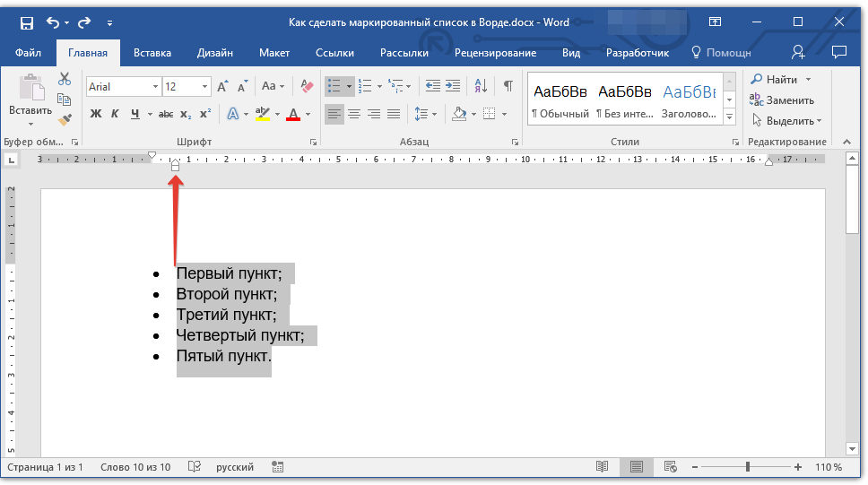Viewport: 868px width, 485px height.
Task: Switch to the Вставка tab
Action: click(152, 53)
